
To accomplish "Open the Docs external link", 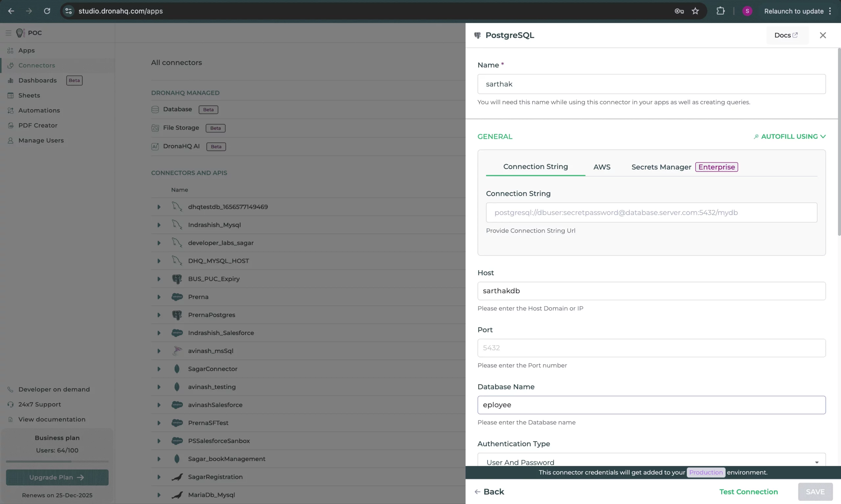I will click(786, 35).
